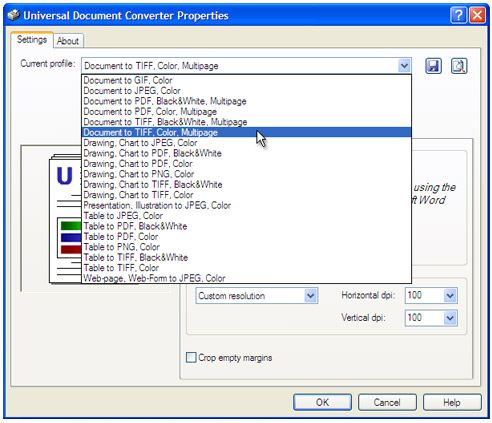Choose Drawing, Chart to PNG, Color

[246, 174]
